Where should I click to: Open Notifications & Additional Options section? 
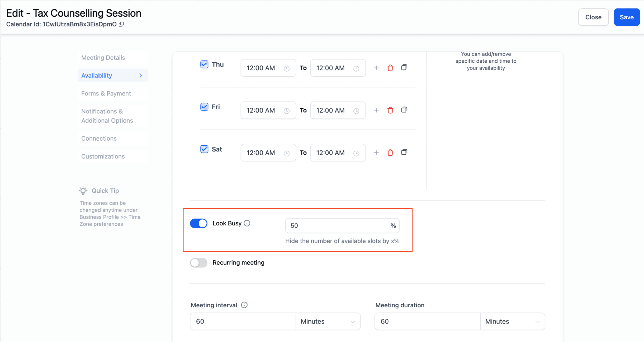click(x=113, y=116)
